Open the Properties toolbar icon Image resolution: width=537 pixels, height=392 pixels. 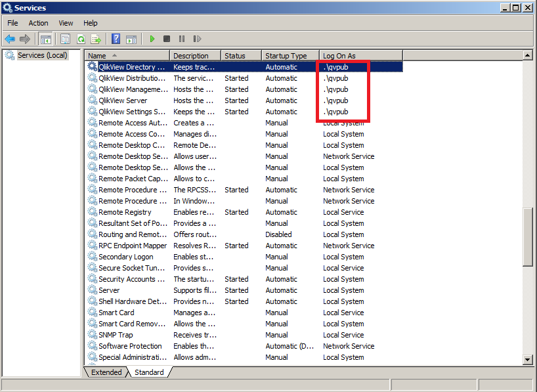[x=65, y=39]
